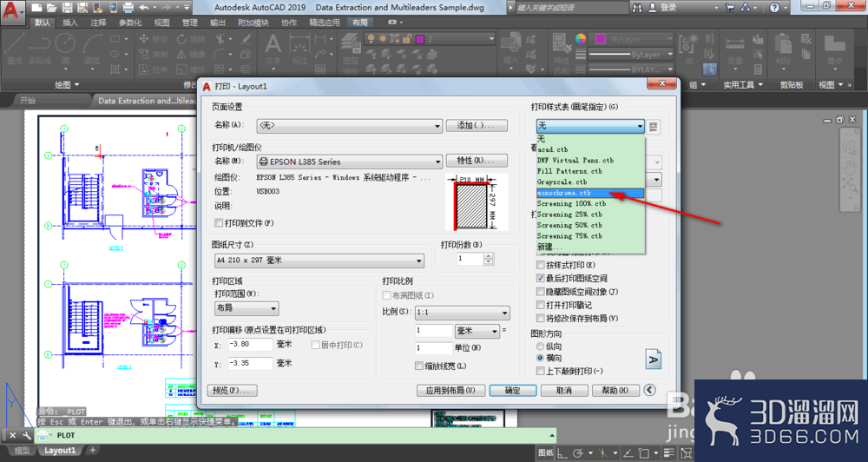
Task: Open the plot area range (布局) dropdown
Action: click(x=247, y=308)
